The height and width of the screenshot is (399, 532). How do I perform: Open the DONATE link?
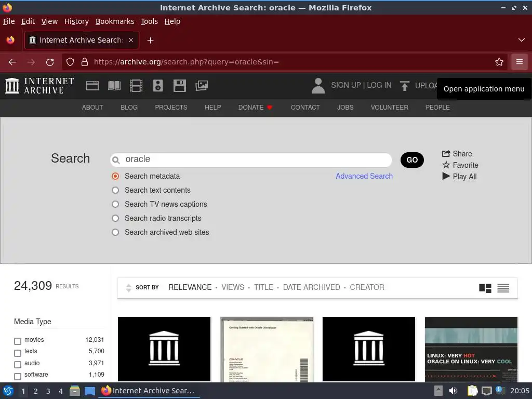(x=255, y=107)
